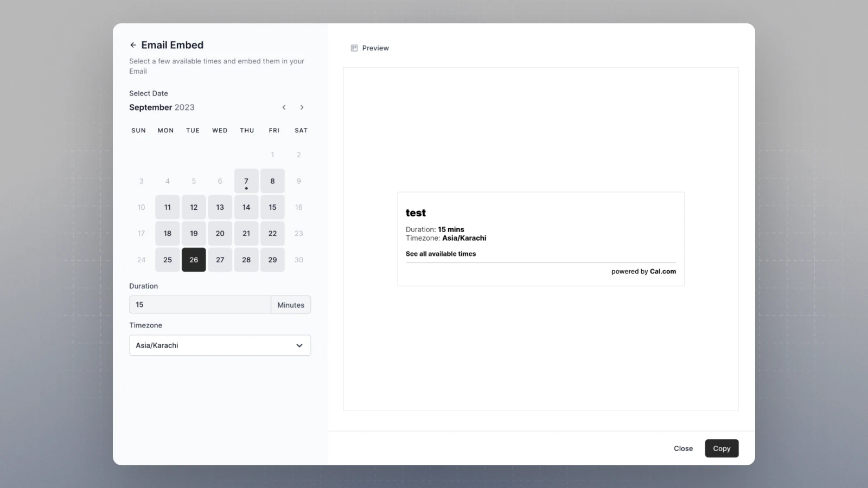Click the Minutes unit label
The width and height of the screenshot is (868, 488).
[291, 304]
